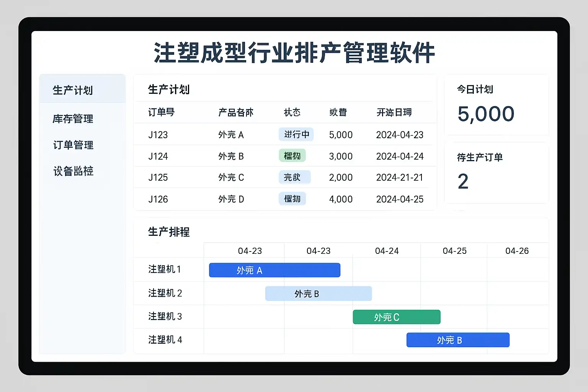588x392 pixels.
Task: Click the 04-24 schedule column header
Action: (387, 251)
